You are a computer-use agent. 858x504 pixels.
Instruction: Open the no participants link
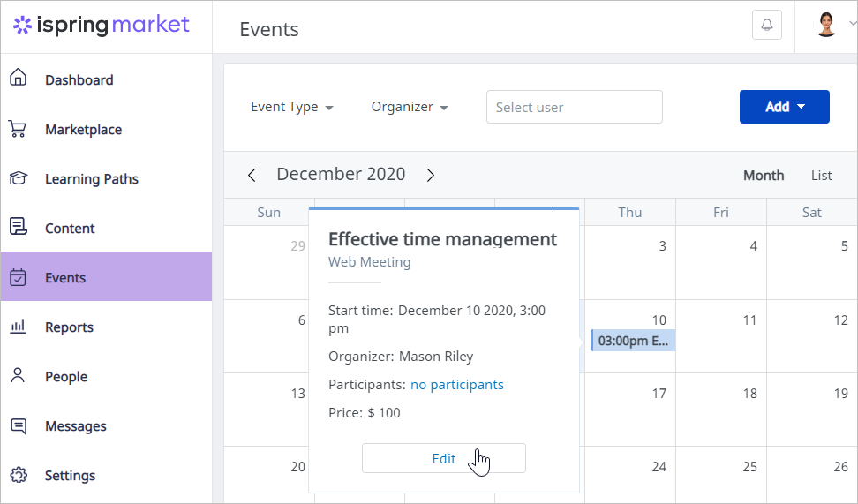pyautogui.click(x=457, y=385)
